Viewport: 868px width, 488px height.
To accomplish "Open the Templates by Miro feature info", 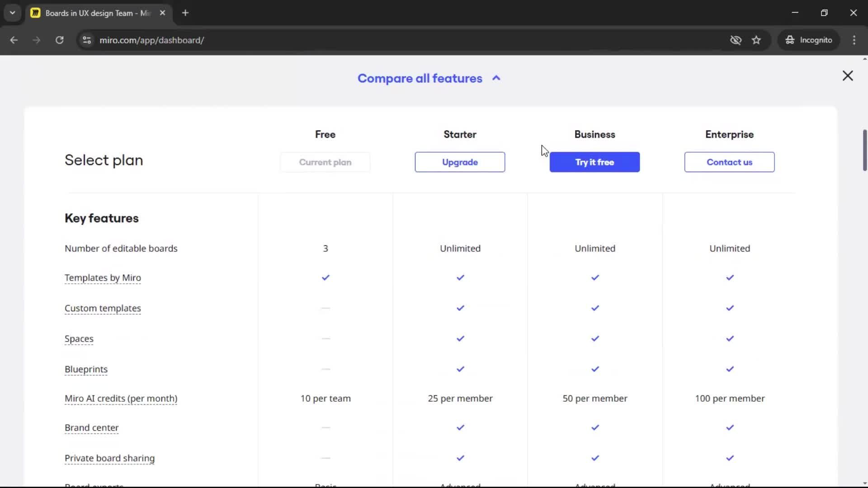I will [x=103, y=277].
